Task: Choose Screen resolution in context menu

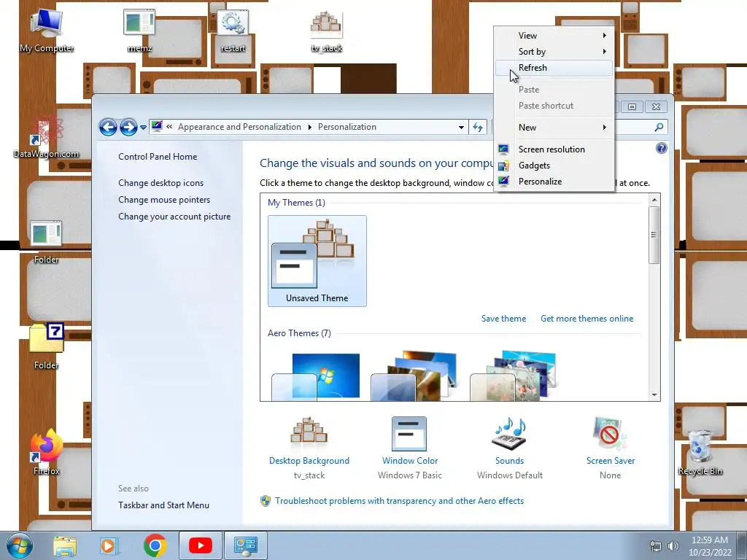Action: (554, 149)
